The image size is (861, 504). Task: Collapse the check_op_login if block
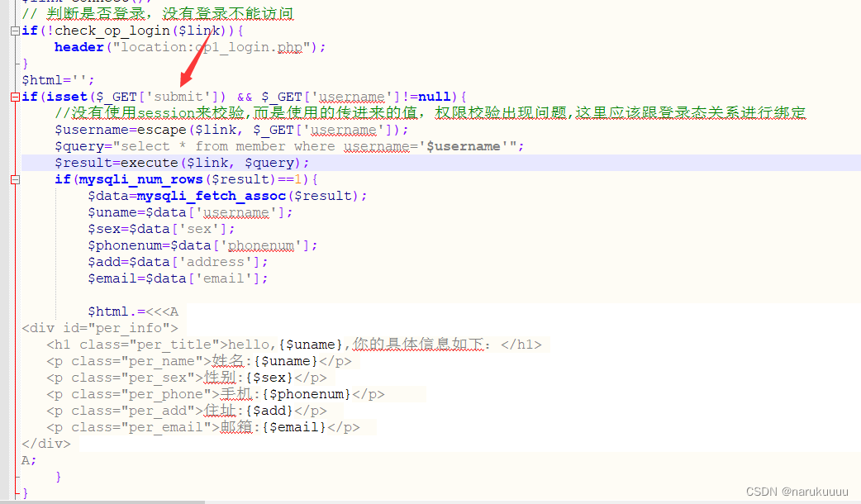click(16, 31)
